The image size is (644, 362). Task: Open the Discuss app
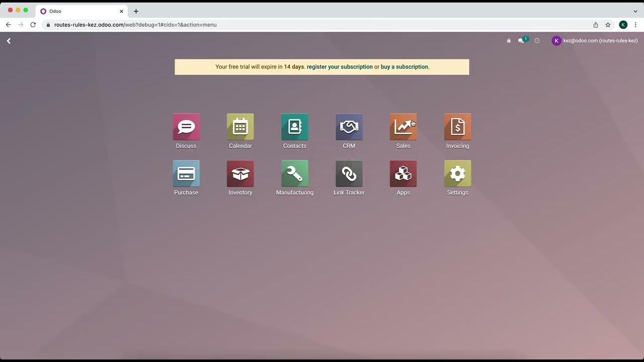click(x=186, y=127)
